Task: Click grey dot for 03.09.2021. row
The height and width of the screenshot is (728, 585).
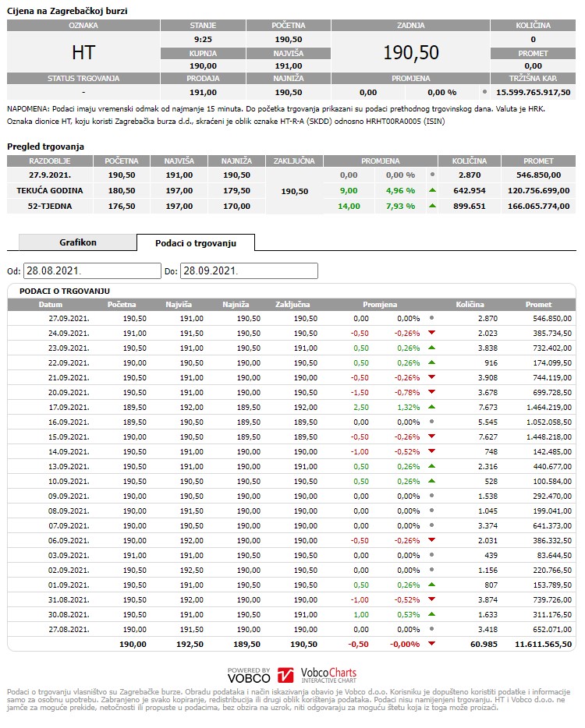Action: coord(431,555)
